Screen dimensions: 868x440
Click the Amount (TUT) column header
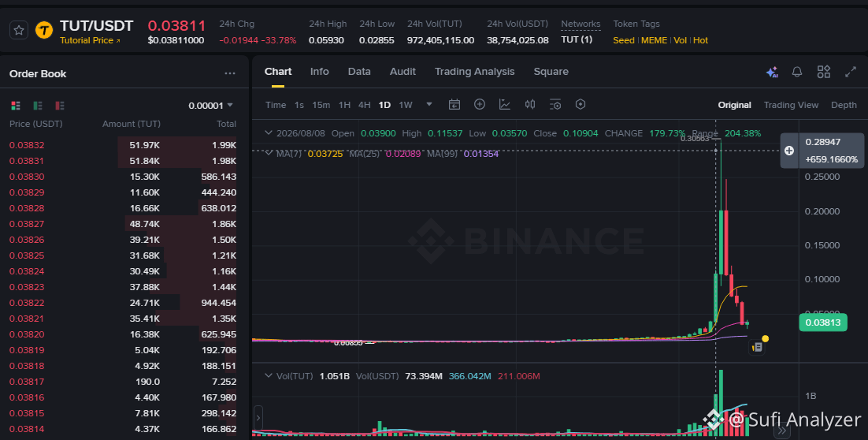[132, 124]
